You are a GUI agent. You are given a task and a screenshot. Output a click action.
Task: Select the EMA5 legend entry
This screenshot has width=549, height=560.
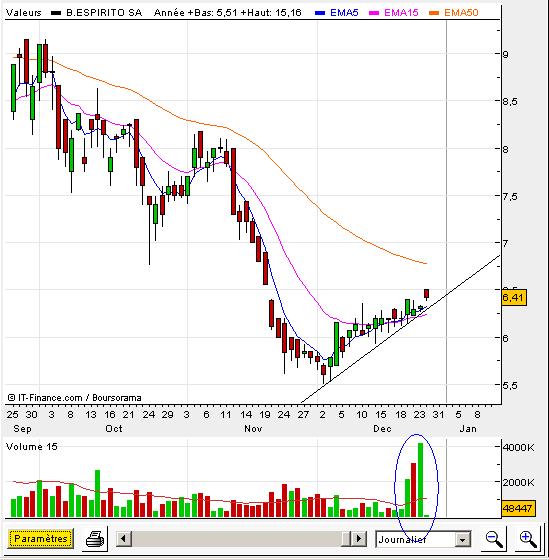(337, 13)
